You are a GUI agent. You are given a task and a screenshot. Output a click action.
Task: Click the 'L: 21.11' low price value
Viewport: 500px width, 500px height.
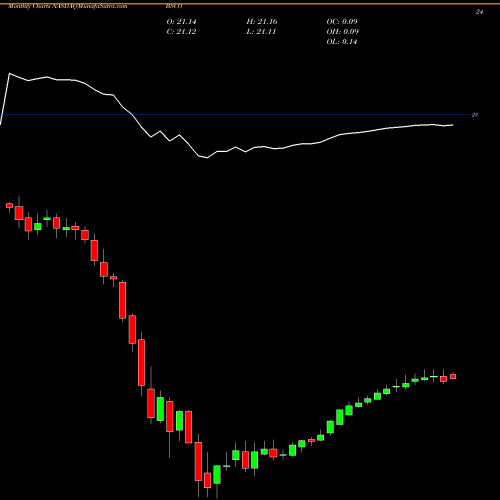click(261, 32)
